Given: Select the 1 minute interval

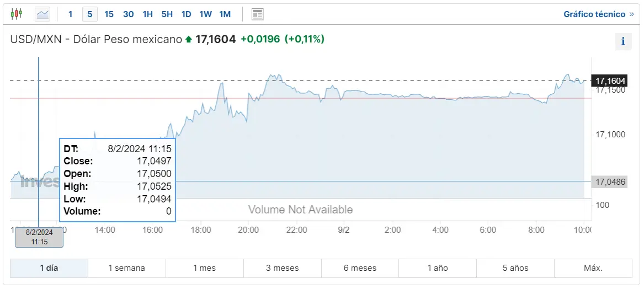Looking at the screenshot, I should click(x=70, y=14).
